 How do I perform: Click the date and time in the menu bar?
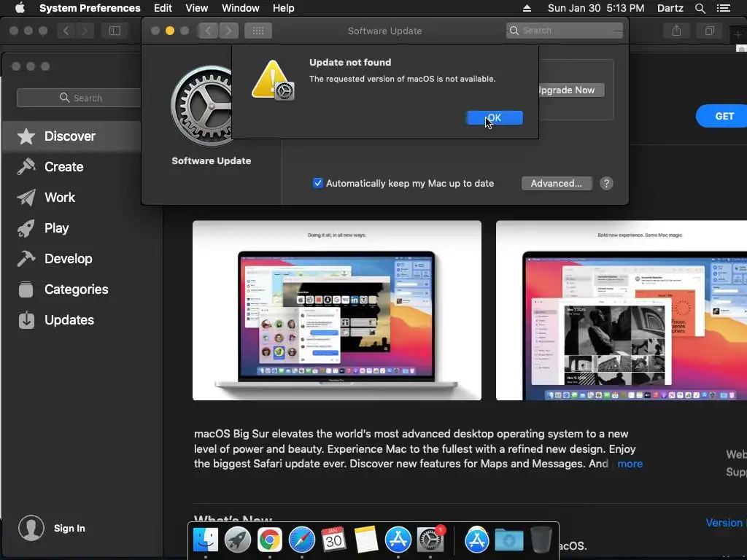click(x=595, y=8)
